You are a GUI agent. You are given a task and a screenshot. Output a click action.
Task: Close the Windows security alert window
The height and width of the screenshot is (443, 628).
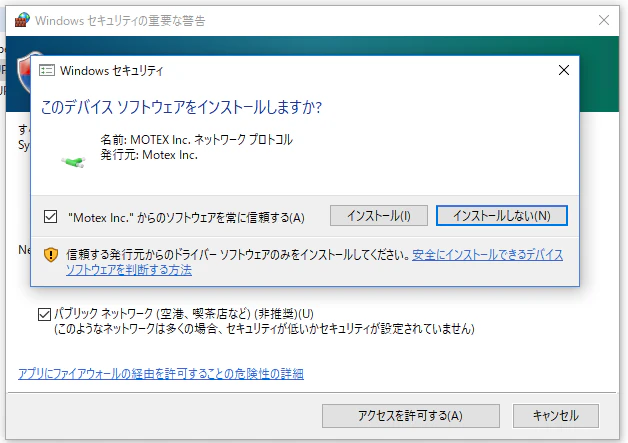point(604,20)
